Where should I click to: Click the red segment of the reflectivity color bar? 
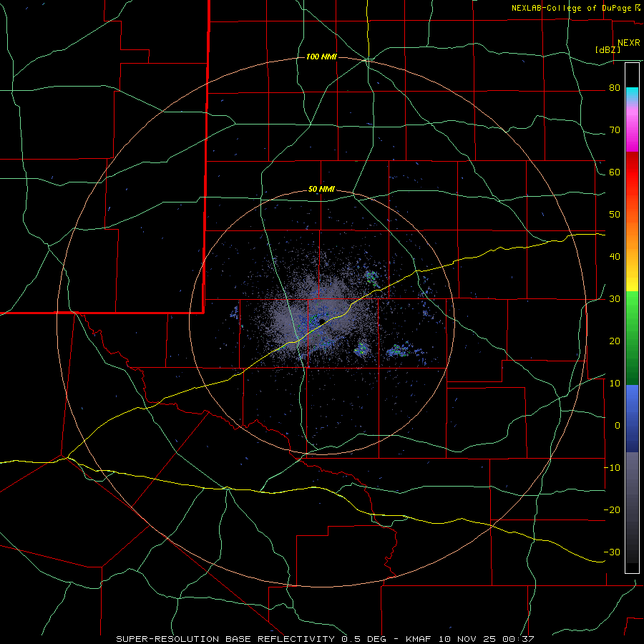click(632, 172)
